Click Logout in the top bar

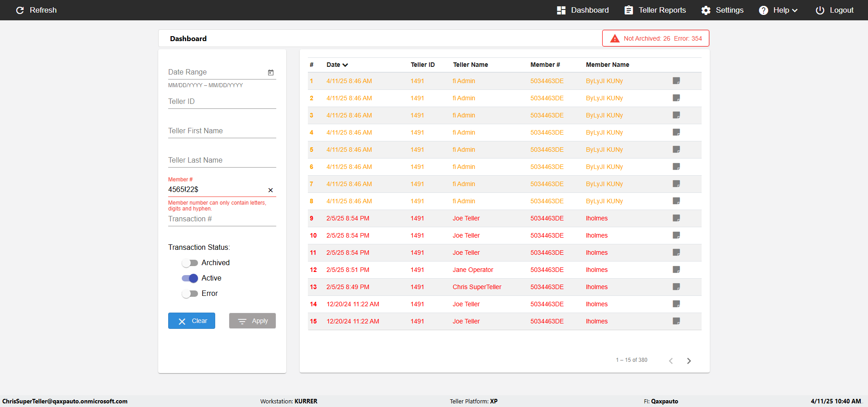tap(835, 10)
